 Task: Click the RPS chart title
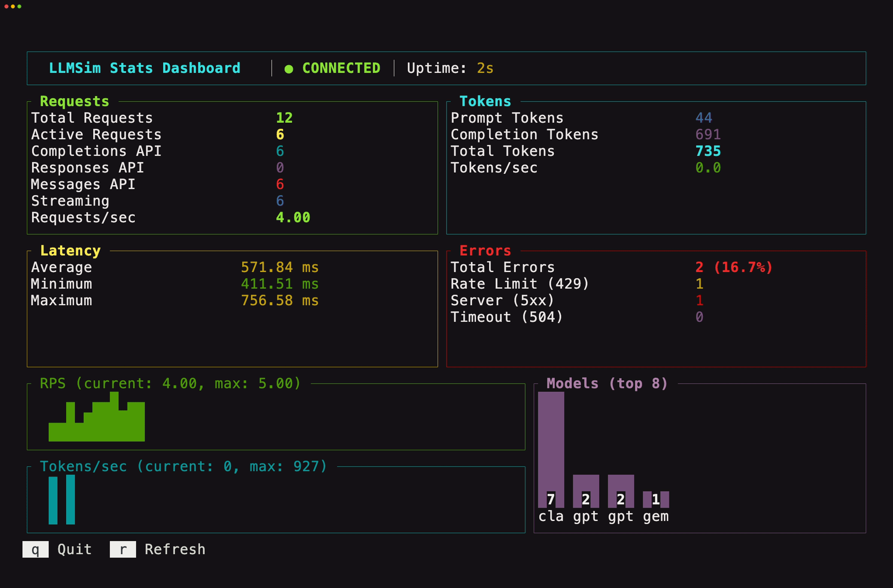(170, 383)
